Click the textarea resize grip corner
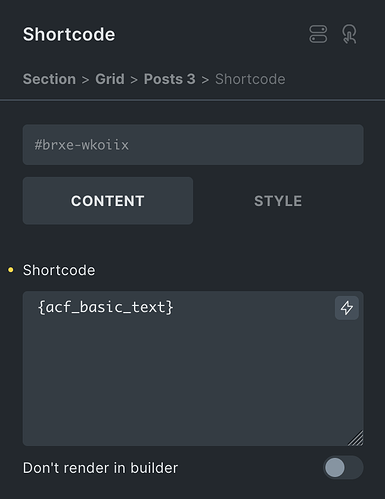The width and height of the screenshot is (385, 499). pyautogui.click(x=356, y=438)
